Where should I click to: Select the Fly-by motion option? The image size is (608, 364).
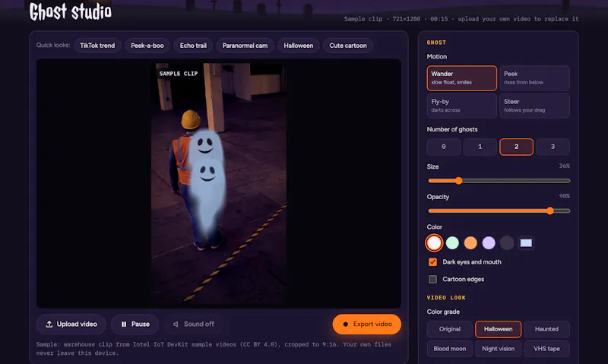[x=462, y=106]
